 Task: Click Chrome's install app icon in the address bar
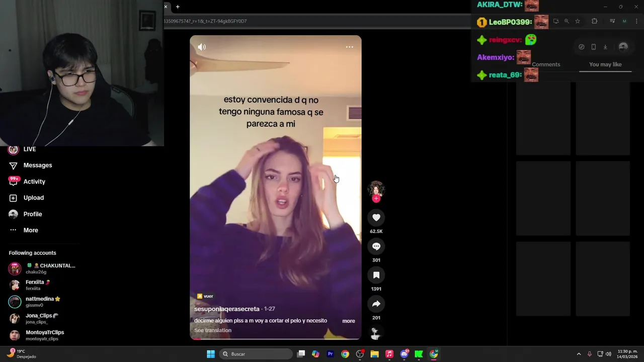pyautogui.click(x=556, y=21)
